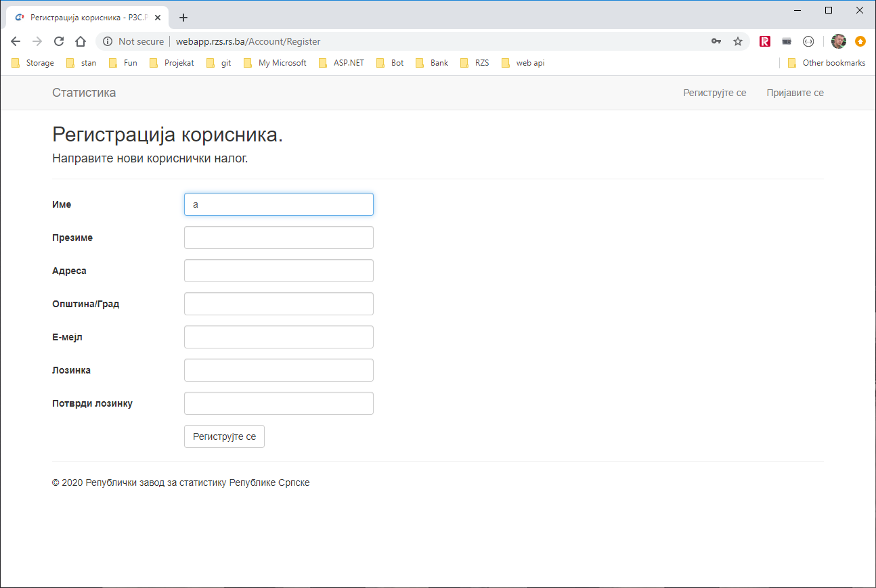Go to browser home page icon

pyautogui.click(x=81, y=41)
